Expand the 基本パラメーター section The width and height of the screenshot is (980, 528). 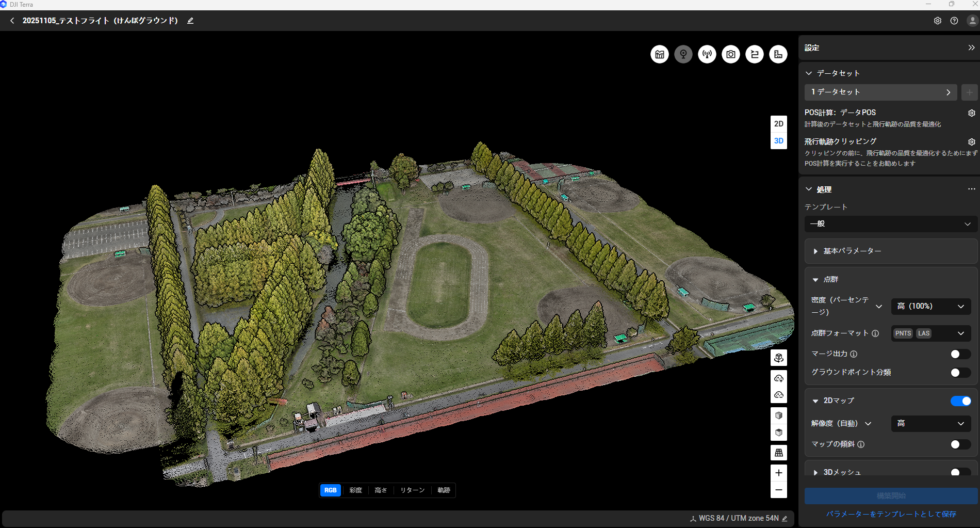852,251
